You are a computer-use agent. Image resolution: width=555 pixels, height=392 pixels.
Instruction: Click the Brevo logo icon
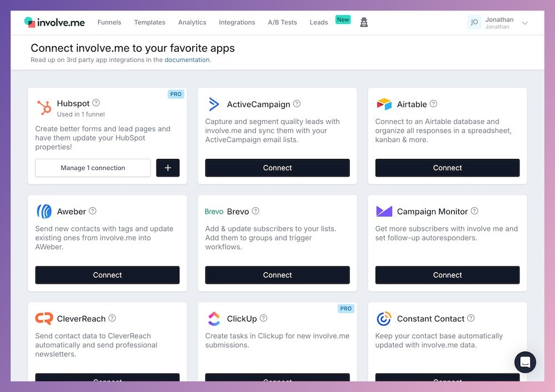(214, 211)
